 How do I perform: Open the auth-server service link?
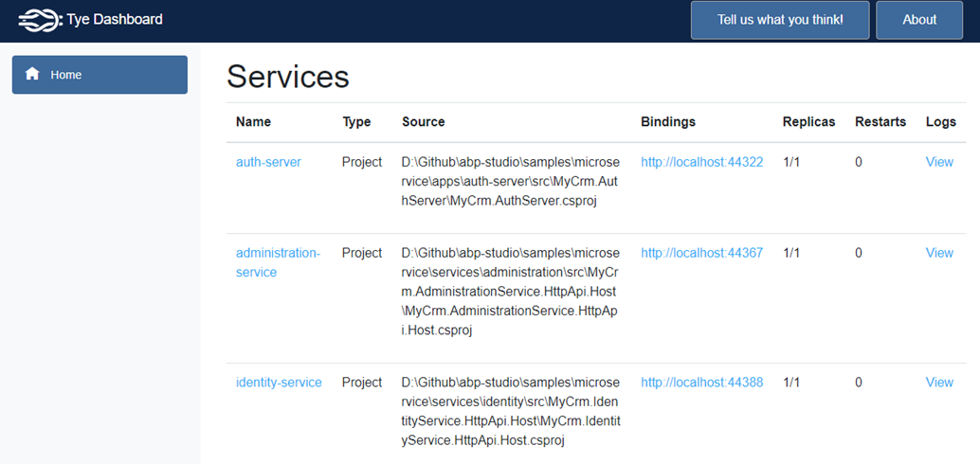coord(268,162)
